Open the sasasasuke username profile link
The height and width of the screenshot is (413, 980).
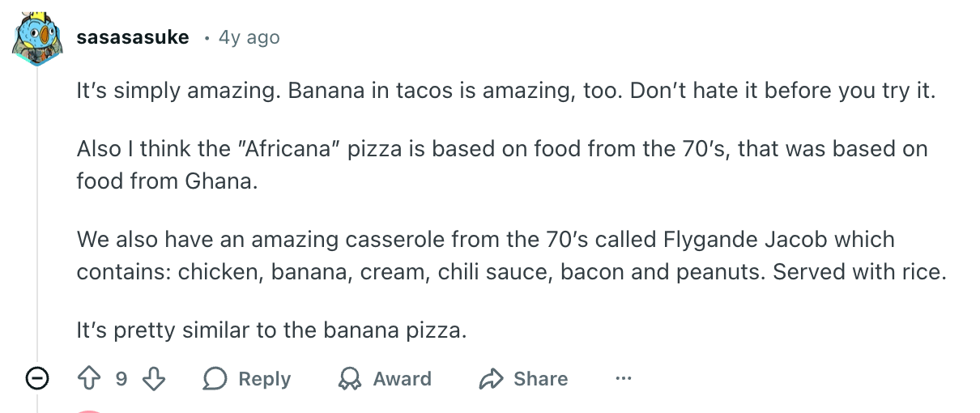pos(133,37)
